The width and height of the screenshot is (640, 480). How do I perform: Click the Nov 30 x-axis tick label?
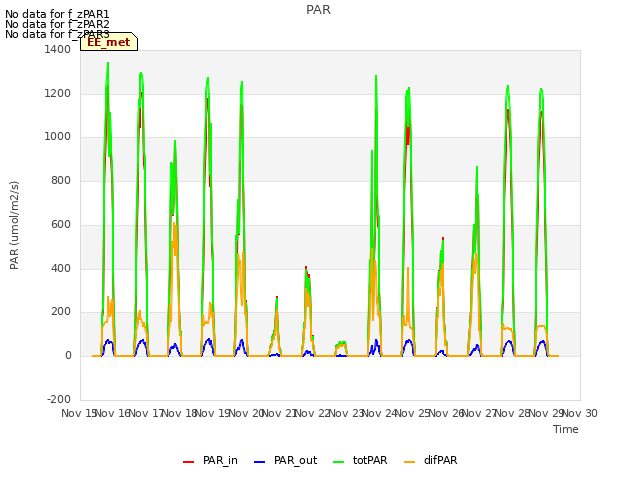(x=580, y=413)
